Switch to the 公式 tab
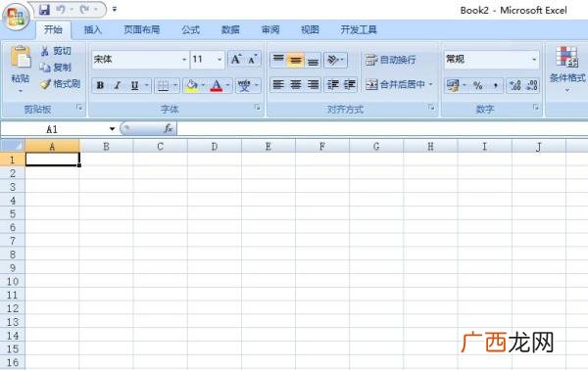Screen dimensions: 588x370 click(x=190, y=29)
